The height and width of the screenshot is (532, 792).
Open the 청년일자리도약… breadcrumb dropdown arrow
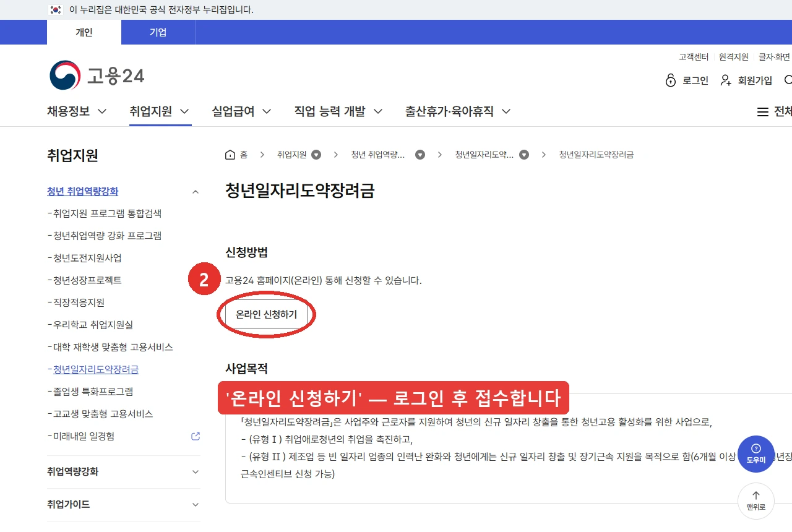coord(524,155)
